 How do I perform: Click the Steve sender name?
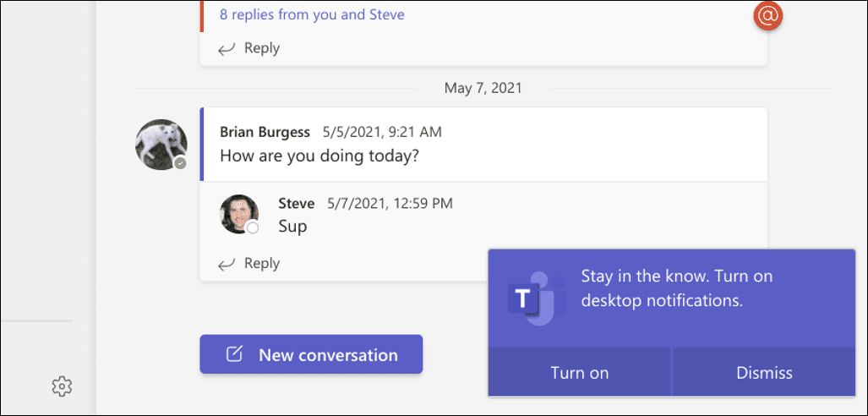[x=296, y=203]
